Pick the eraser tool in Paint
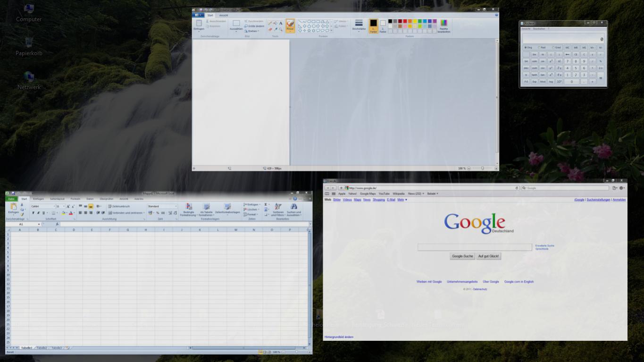644x362 pixels. click(270, 29)
